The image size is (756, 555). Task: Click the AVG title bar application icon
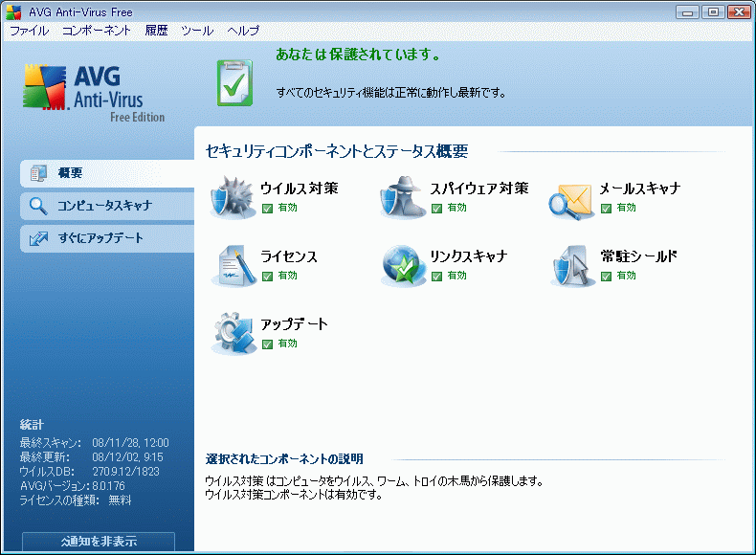click(x=13, y=12)
